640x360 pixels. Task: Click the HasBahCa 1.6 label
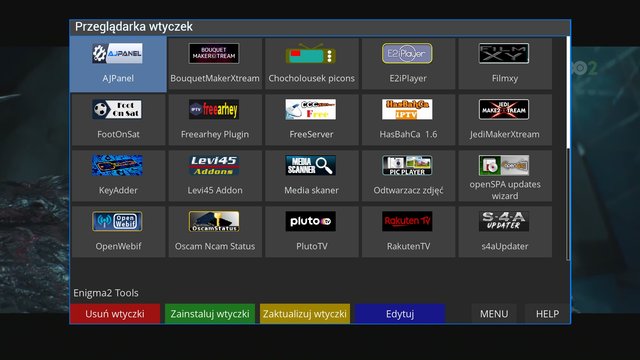point(408,134)
